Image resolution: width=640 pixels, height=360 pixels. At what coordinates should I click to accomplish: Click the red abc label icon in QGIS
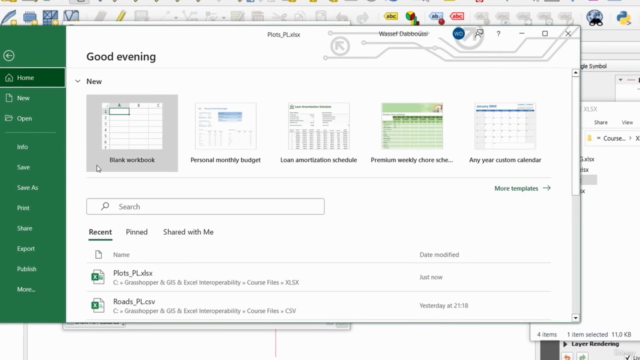(457, 16)
